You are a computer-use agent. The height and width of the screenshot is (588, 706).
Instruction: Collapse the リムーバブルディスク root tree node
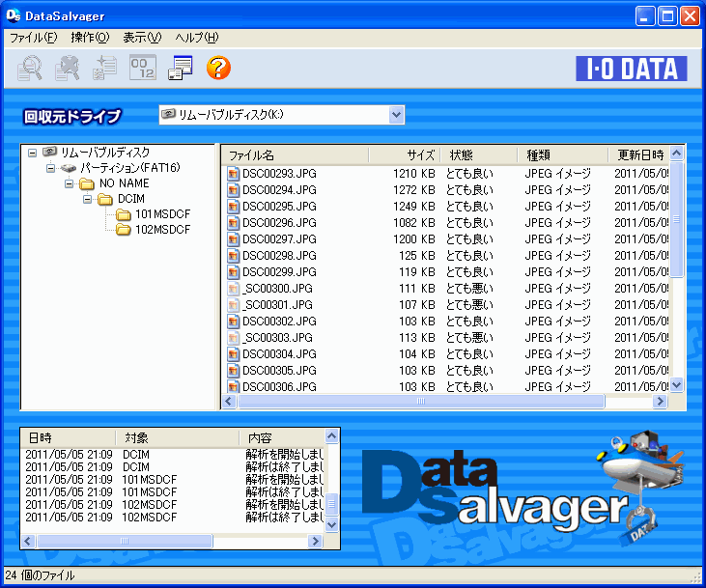[32, 153]
